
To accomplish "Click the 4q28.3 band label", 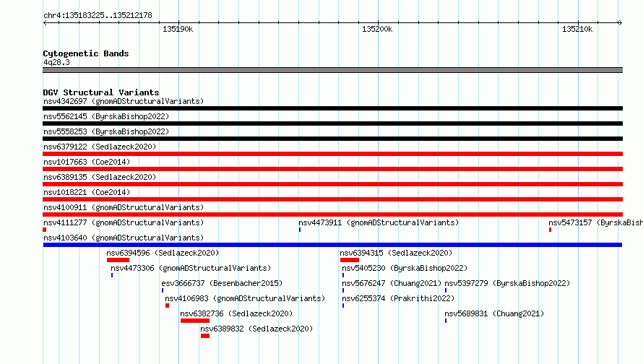I will [x=56, y=62].
